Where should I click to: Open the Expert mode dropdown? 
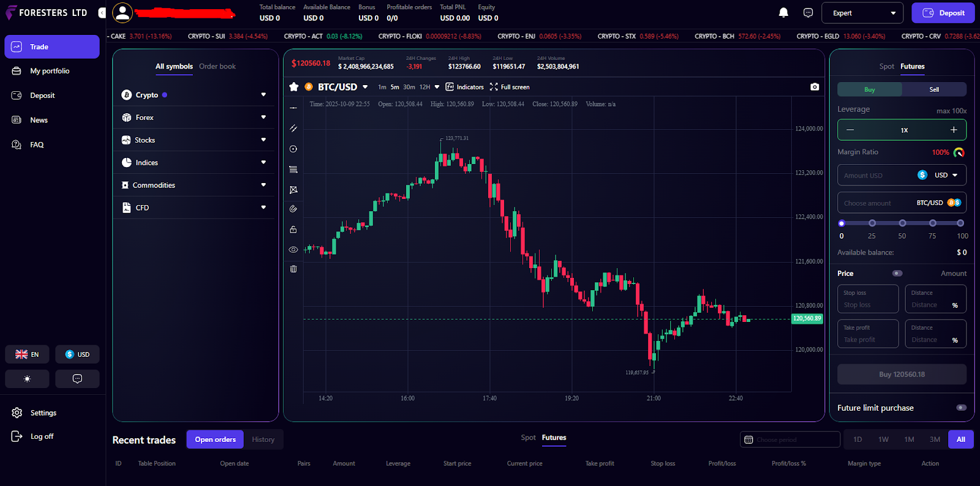(x=864, y=13)
